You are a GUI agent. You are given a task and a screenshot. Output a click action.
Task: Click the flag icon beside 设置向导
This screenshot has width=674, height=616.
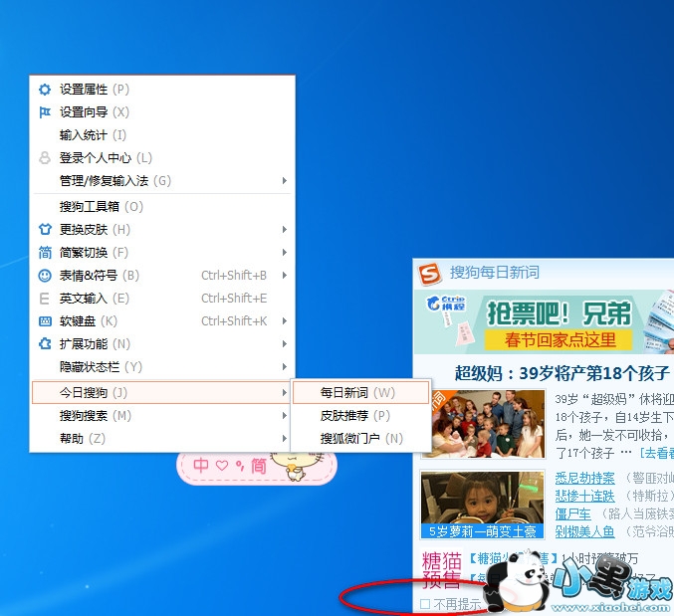click(x=45, y=112)
